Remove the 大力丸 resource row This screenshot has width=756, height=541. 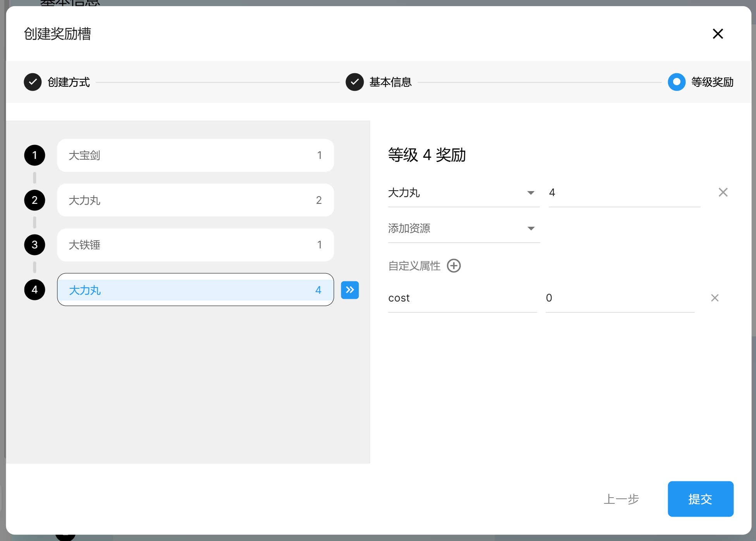723,192
